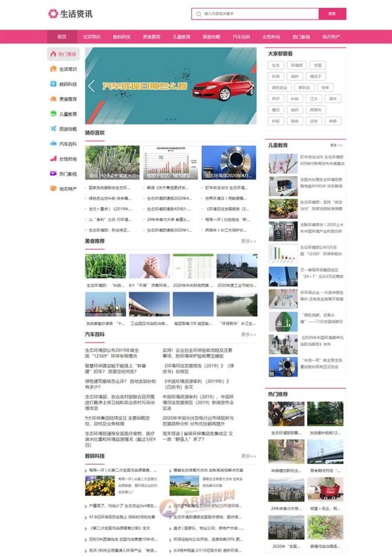This screenshot has width=392, height=556.
Task: Open 更多>> beside the 汽车百科 heading
Action: (x=249, y=335)
